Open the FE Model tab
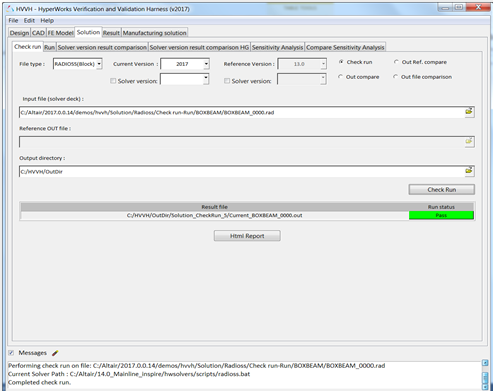The image size is (493, 391). point(60,33)
